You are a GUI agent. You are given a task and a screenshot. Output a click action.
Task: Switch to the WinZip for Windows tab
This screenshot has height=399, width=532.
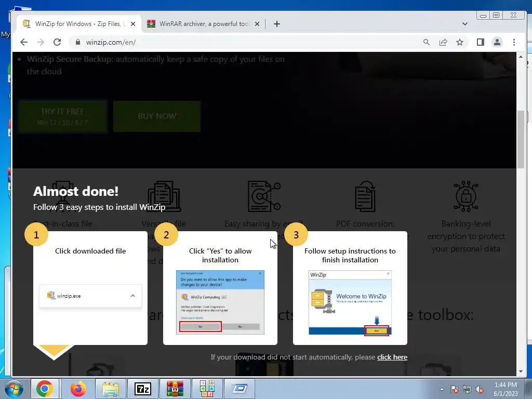click(x=78, y=24)
